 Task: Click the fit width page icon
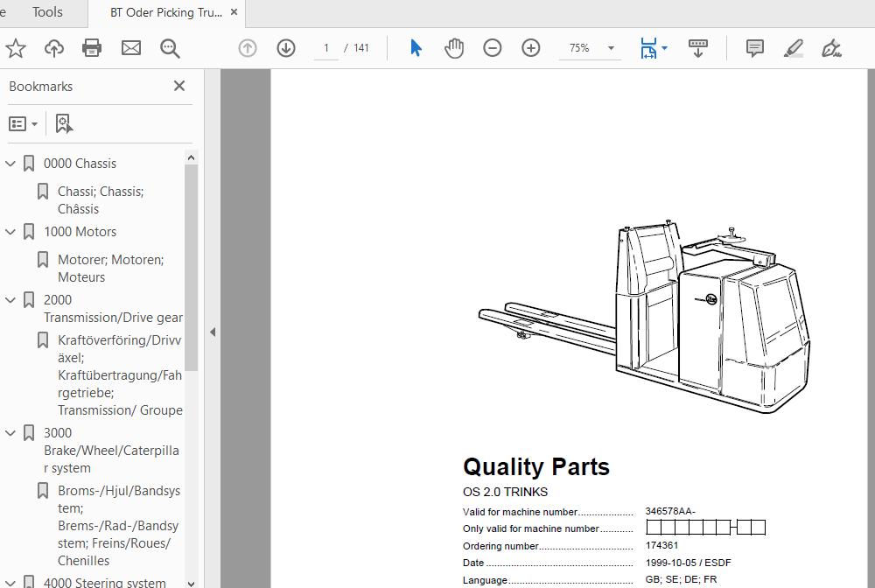click(x=648, y=48)
